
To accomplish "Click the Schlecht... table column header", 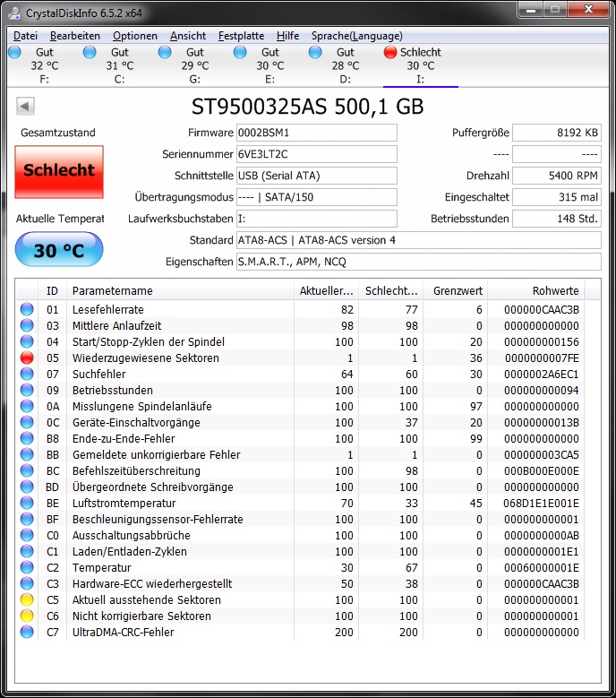I will 391,290.
